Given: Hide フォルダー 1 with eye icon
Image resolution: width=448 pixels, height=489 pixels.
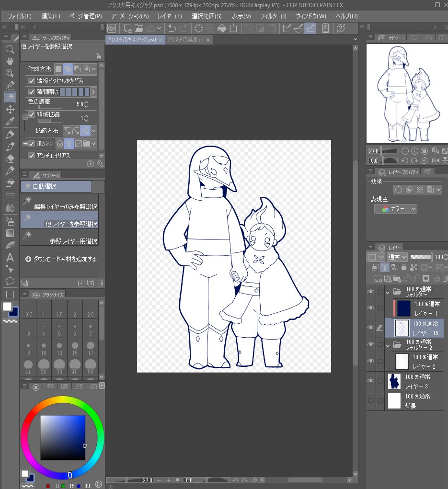Looking at the screenshot, I should coord(371,292).
